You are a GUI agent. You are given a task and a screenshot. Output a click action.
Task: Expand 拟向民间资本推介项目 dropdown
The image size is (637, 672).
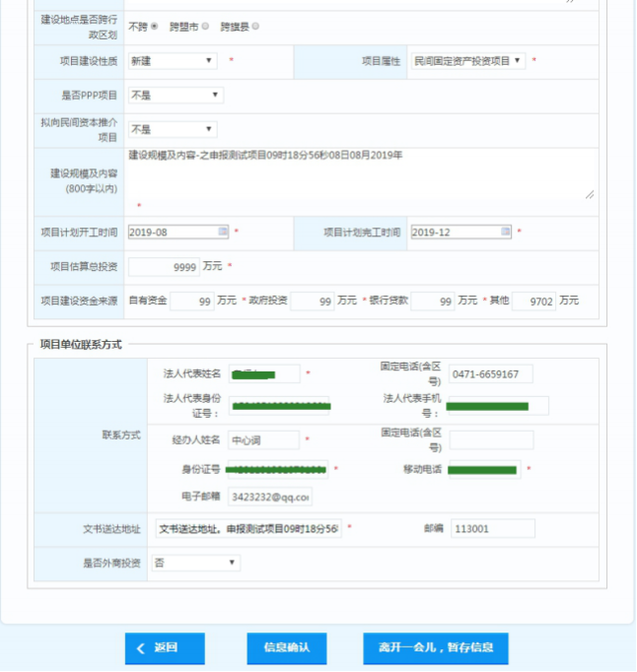(x=172, y=129)
